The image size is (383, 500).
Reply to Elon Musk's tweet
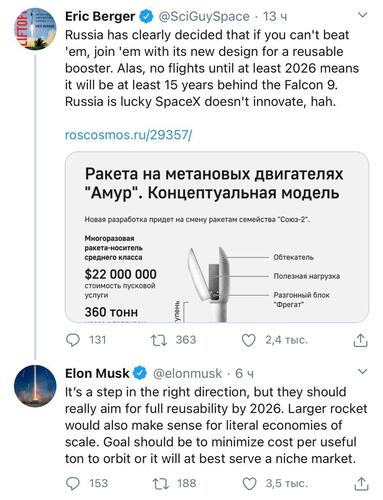click(x=73, y=484)
